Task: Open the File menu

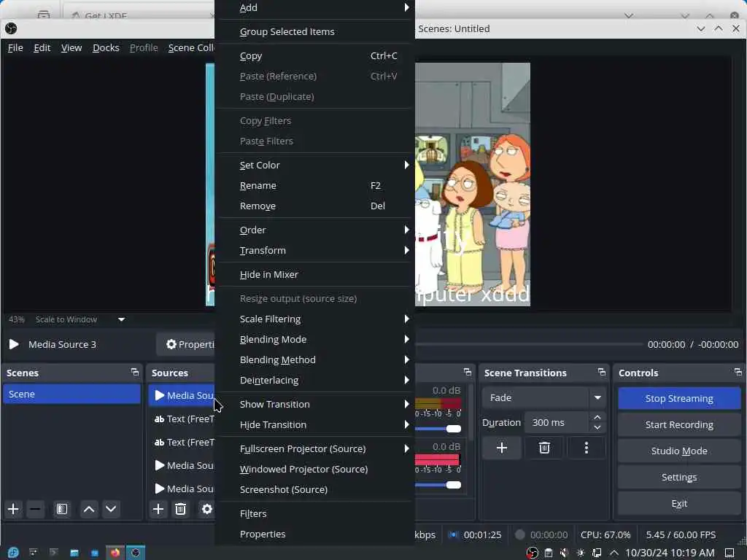Action: 15,47
